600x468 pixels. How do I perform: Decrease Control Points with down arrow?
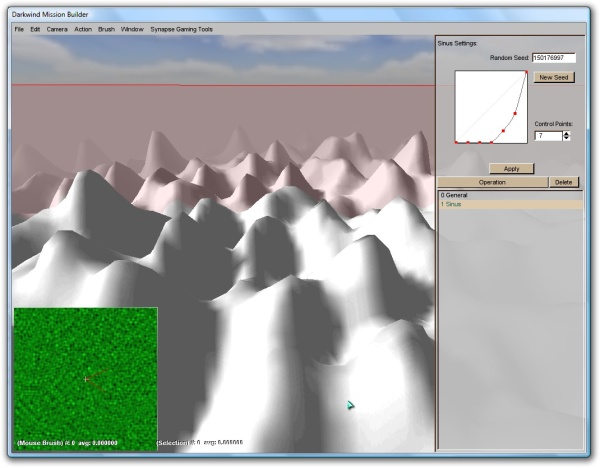point(566,138)
